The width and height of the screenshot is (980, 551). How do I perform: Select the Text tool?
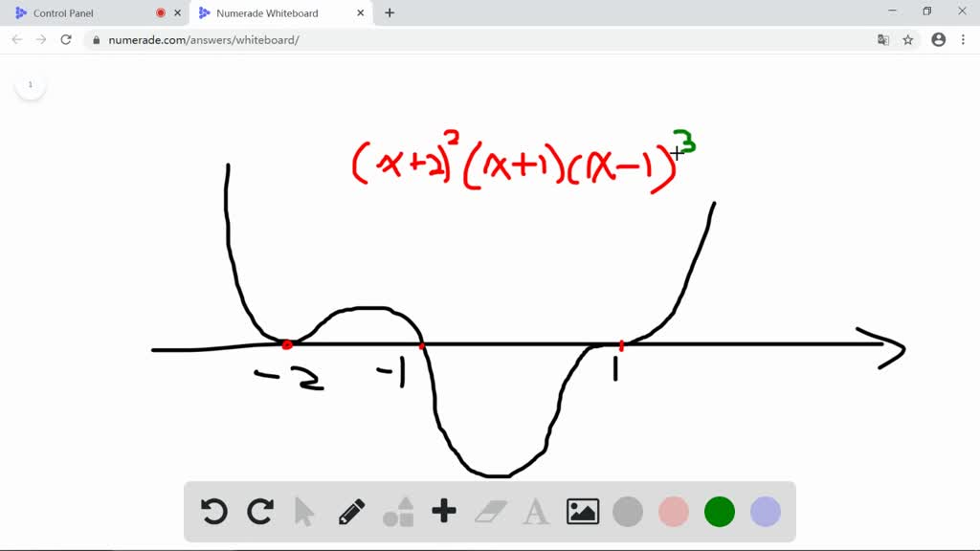(535, 512)
